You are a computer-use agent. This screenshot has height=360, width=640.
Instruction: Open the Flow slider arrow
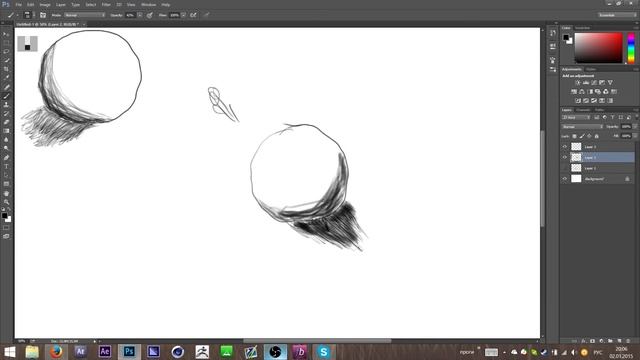[x=184, y=15]
